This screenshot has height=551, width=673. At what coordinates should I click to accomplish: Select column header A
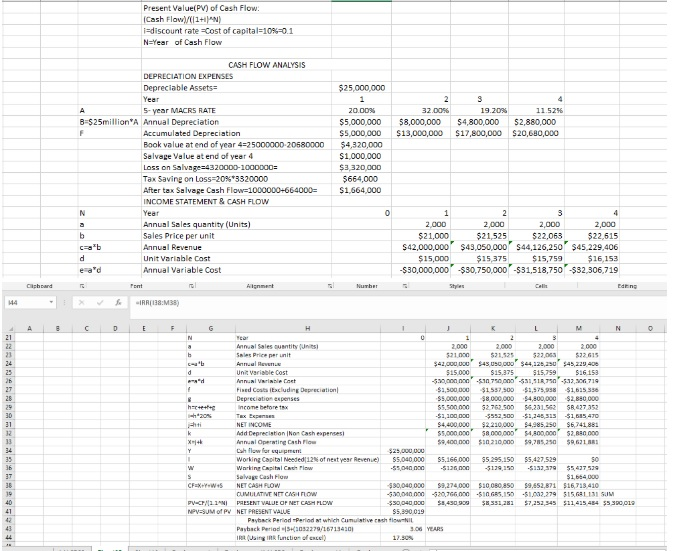click(30, 329)
